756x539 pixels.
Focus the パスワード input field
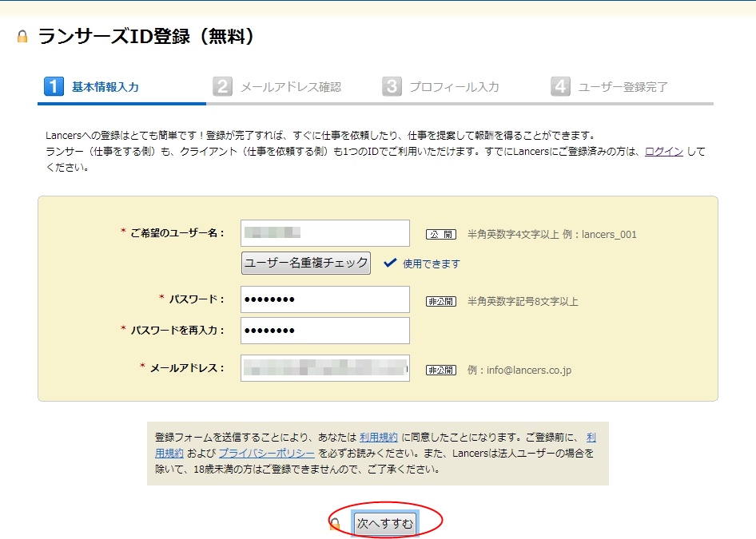click(x=325, y=299)
